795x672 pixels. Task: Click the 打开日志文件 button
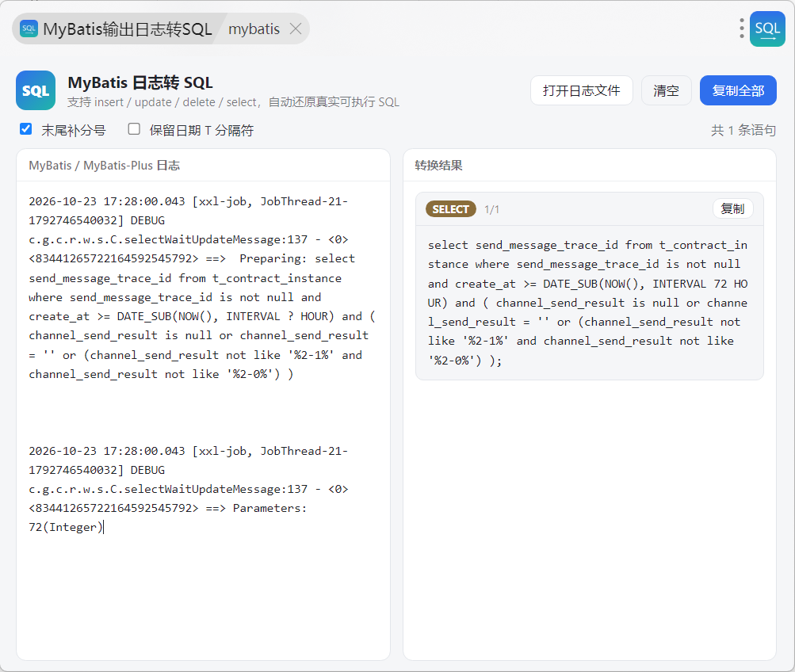click(582, 90)
